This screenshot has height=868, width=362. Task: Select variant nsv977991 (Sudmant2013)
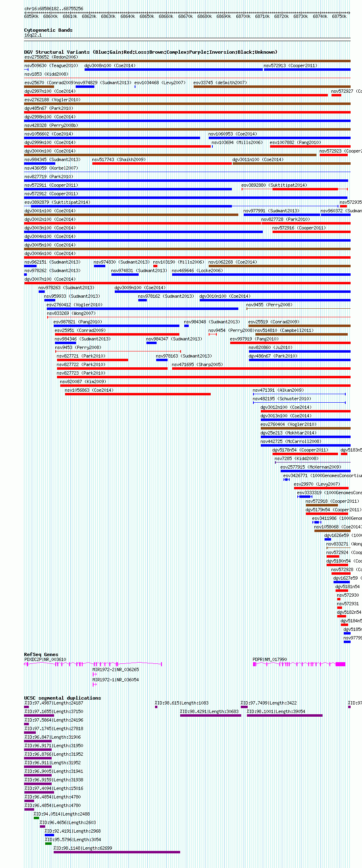pos(271,211)
